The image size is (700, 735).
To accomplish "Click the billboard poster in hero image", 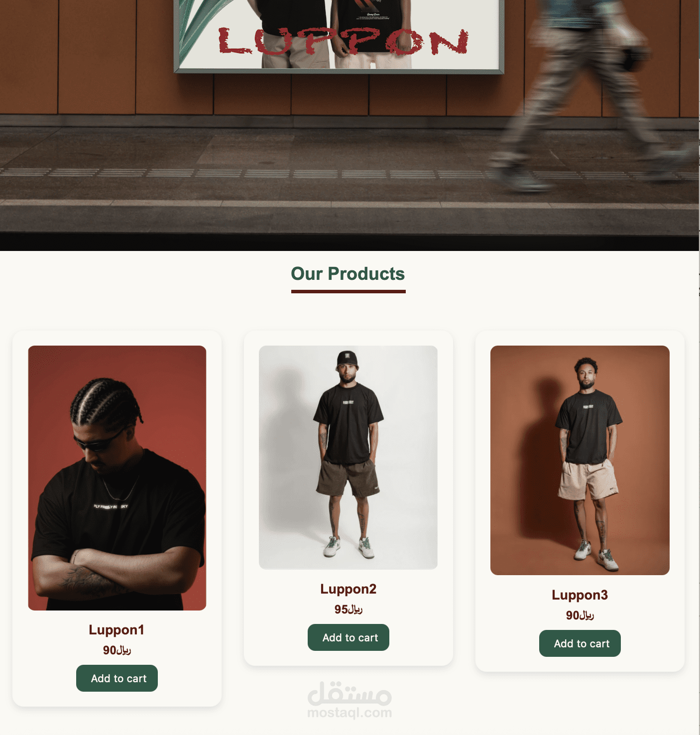I will click(339, 35).
